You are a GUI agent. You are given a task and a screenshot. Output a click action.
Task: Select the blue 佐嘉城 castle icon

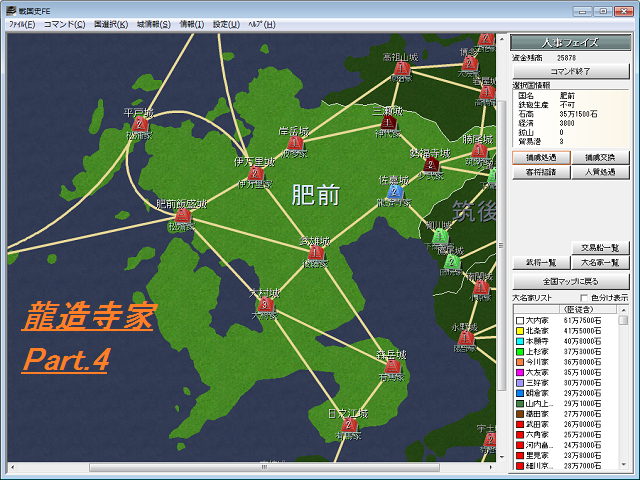point(394,191)
